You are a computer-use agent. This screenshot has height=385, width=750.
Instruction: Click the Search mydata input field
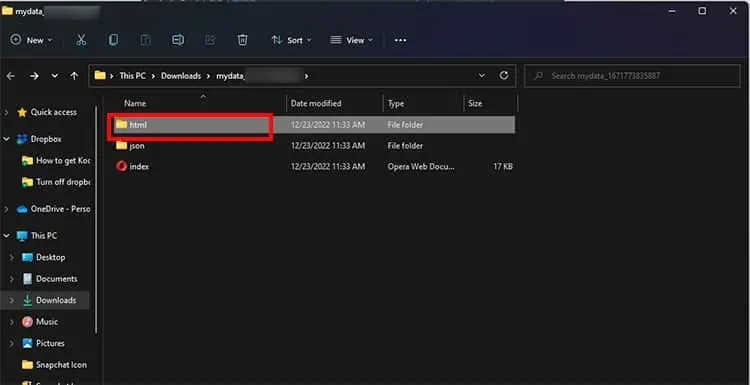[632, 76]
